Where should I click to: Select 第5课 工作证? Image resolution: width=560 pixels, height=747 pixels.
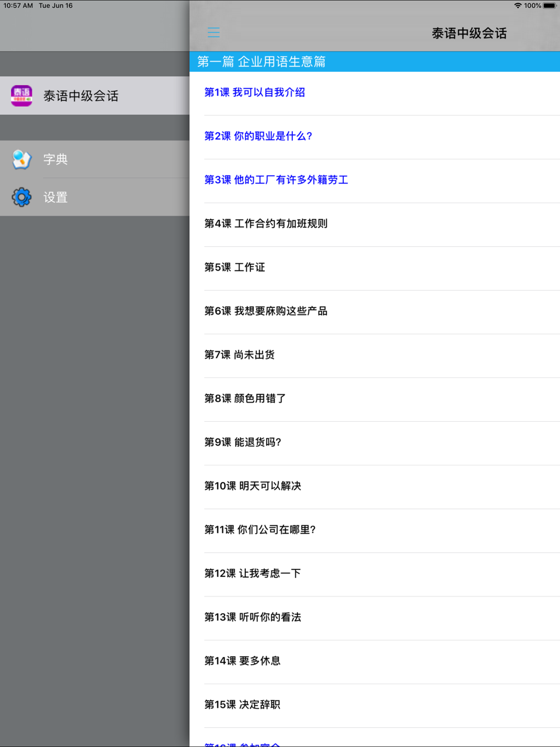[x=375, y=268]
